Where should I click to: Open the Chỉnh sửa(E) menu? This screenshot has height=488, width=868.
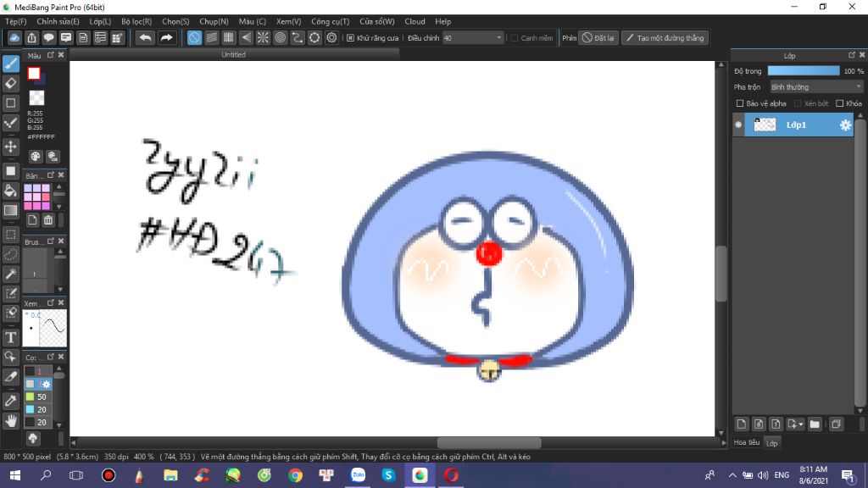58,21
